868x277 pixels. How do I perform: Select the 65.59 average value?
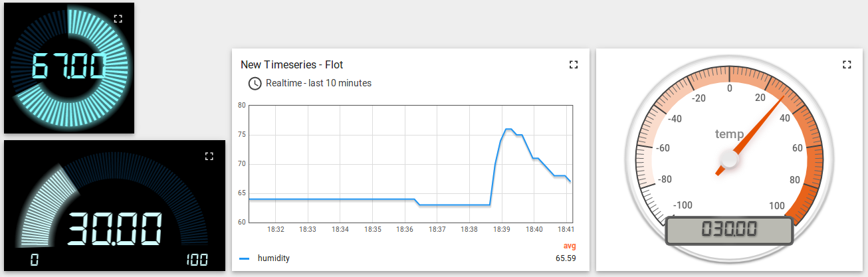(565, 258)
